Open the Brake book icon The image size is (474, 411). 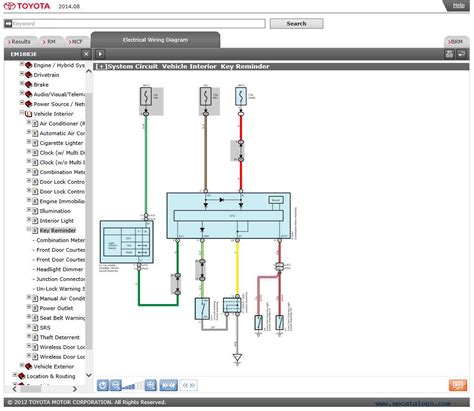pos(29,85)
